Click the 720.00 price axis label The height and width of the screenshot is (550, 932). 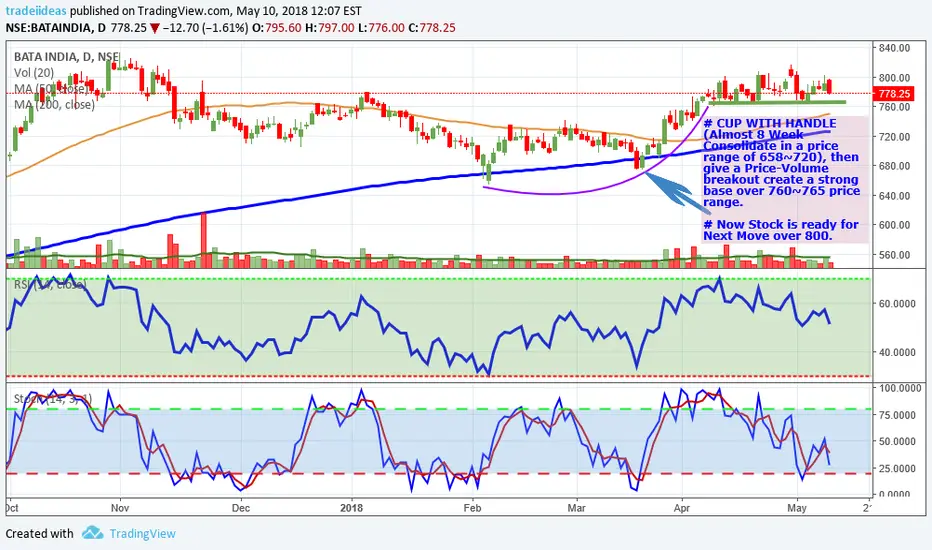pyautogui.click(x=895, y=137)
